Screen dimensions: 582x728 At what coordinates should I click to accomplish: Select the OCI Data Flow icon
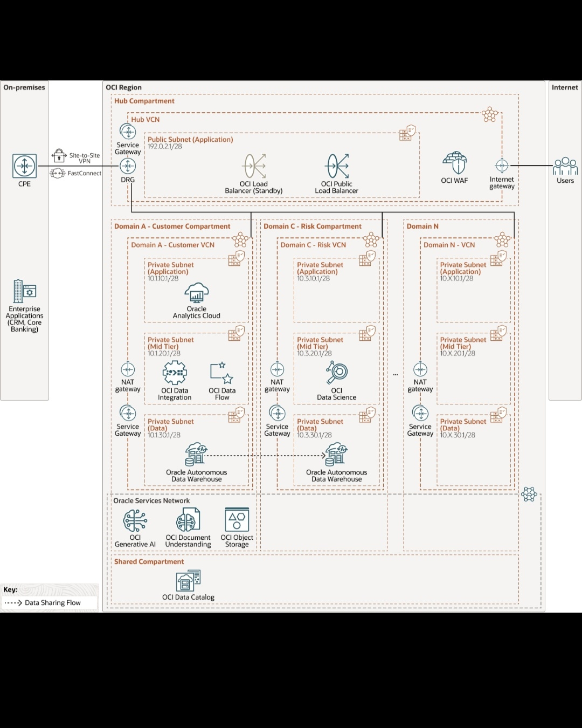[x=221, y=373]
